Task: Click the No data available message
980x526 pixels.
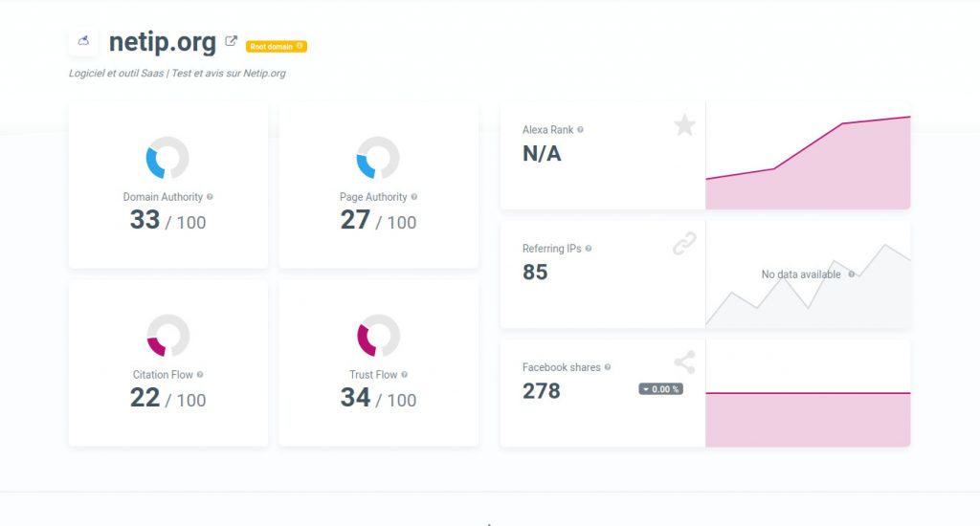Action: [801, 274]
